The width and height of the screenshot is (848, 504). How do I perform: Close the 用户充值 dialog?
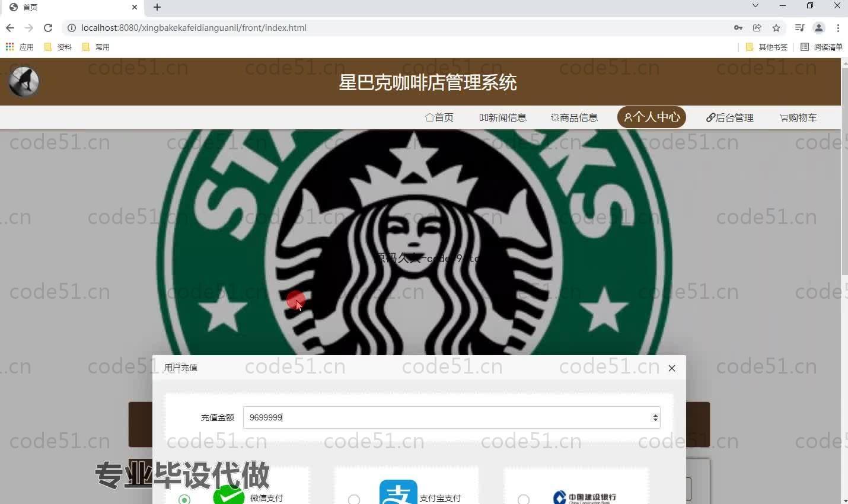[x=672, y=368]
